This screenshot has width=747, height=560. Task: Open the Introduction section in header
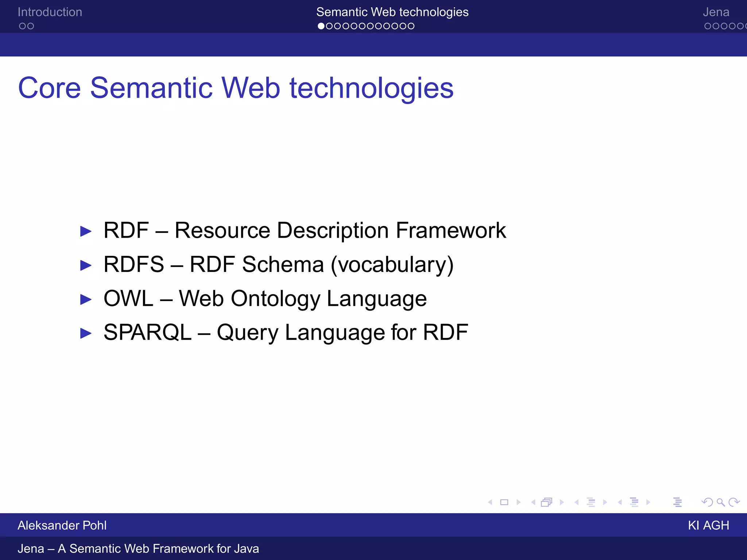point(50,12)
